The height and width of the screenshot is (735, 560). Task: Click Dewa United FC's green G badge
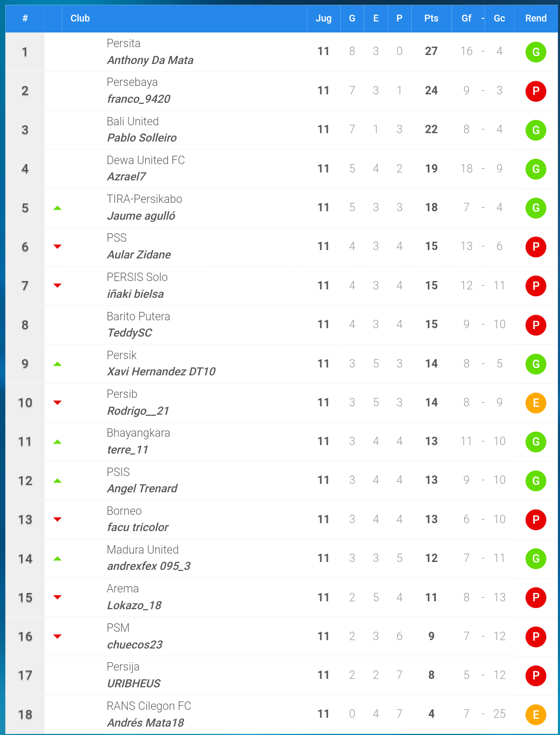pos(536,169)
